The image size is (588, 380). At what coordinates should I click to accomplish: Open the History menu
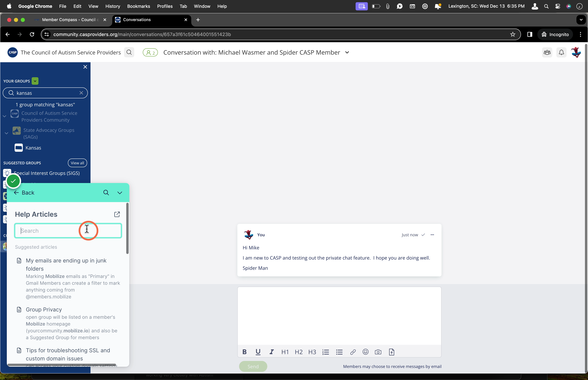[x=112, y=6]
